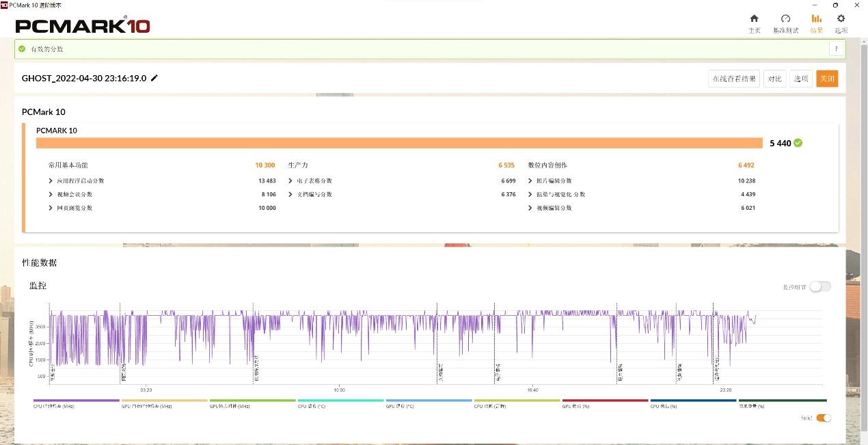Click the 13 483 app startup value

pos(267,180)
